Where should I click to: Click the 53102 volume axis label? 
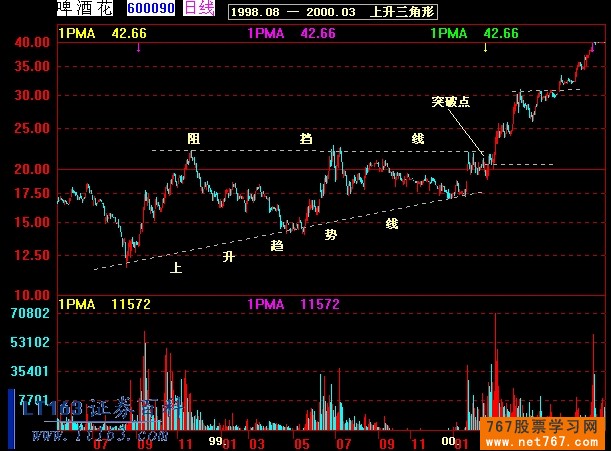pyautogui.click(x=30, y=342)
